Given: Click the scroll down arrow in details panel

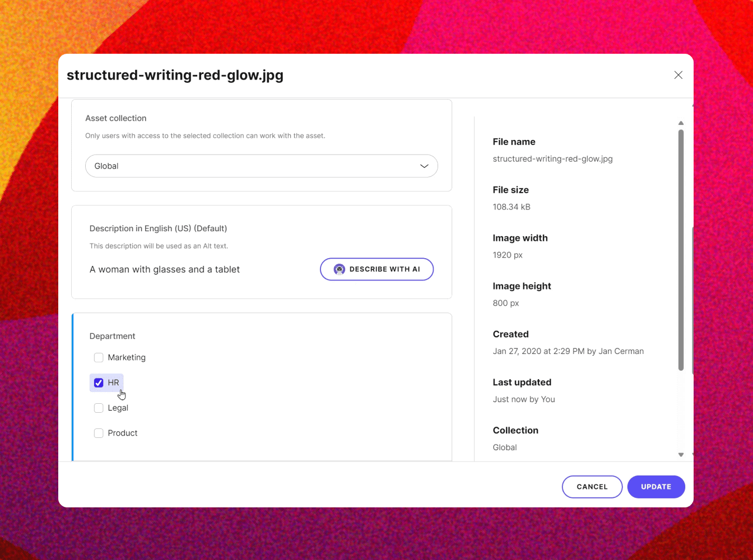Looking at the screenshot, I should click(x=681, y=455).
